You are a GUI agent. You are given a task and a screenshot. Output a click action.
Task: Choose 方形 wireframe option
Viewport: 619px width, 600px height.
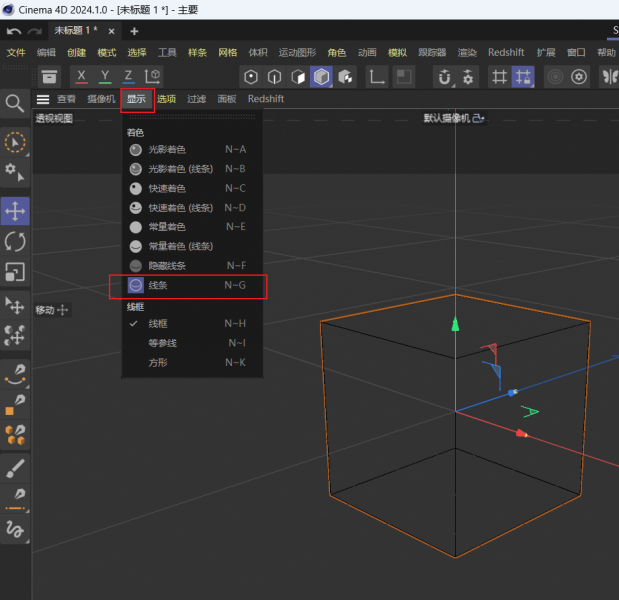192,362
